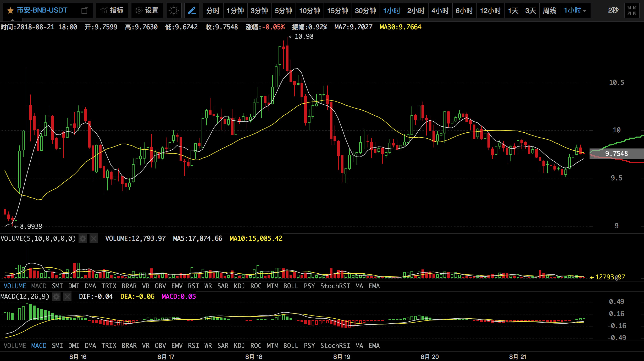The image size is (644, 361).
Task: Select KDJ in the volume panel indicator row
Action: pos(239,286)
